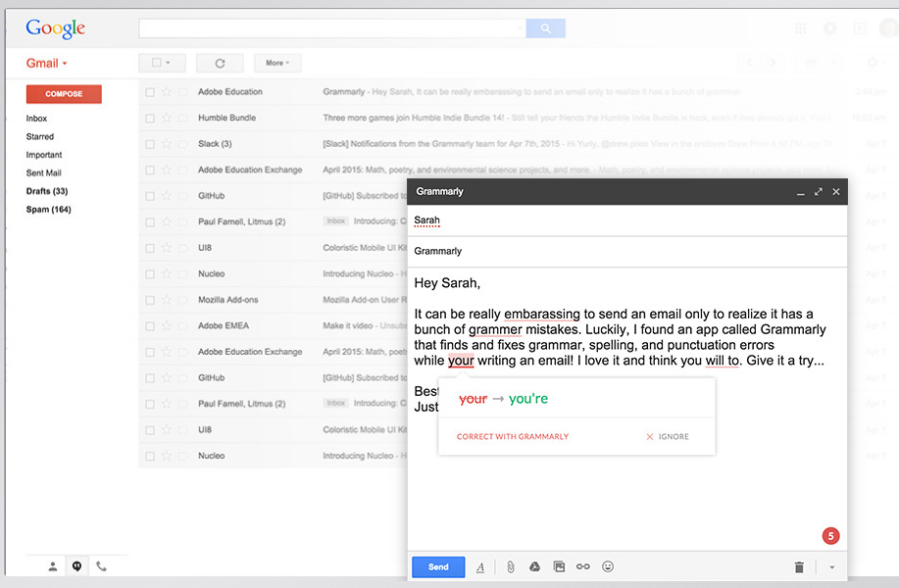Discard draft with the trash icon
The width and height of the screenshot is (899, 588).
(799, 566)
